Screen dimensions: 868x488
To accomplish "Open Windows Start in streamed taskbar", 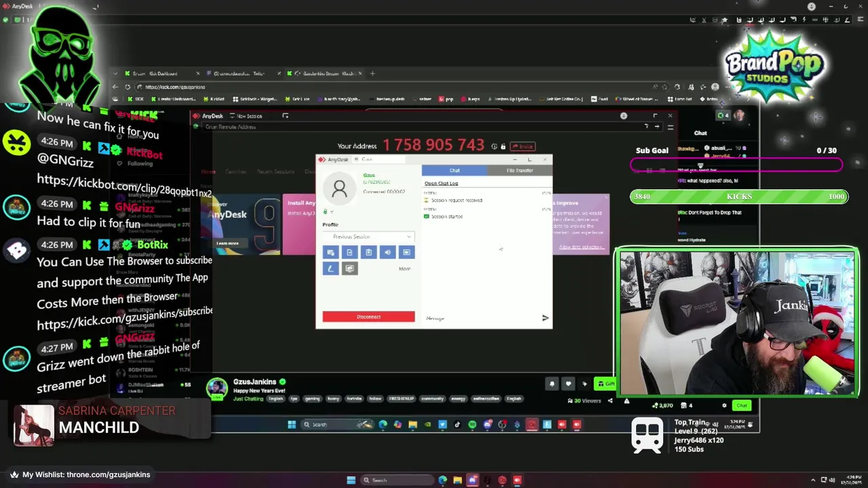I will tap(292, 424).
